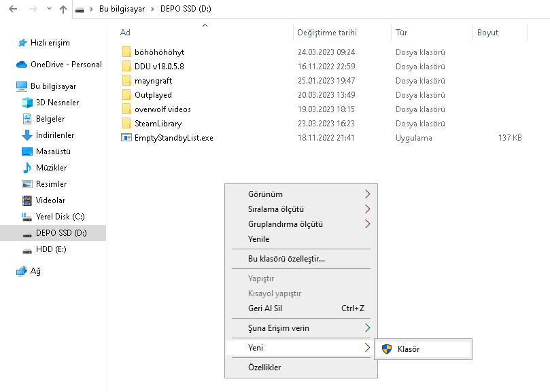Click the Değiştirme tarihi column header
550x392 pixels.
(x=327, y=33)
